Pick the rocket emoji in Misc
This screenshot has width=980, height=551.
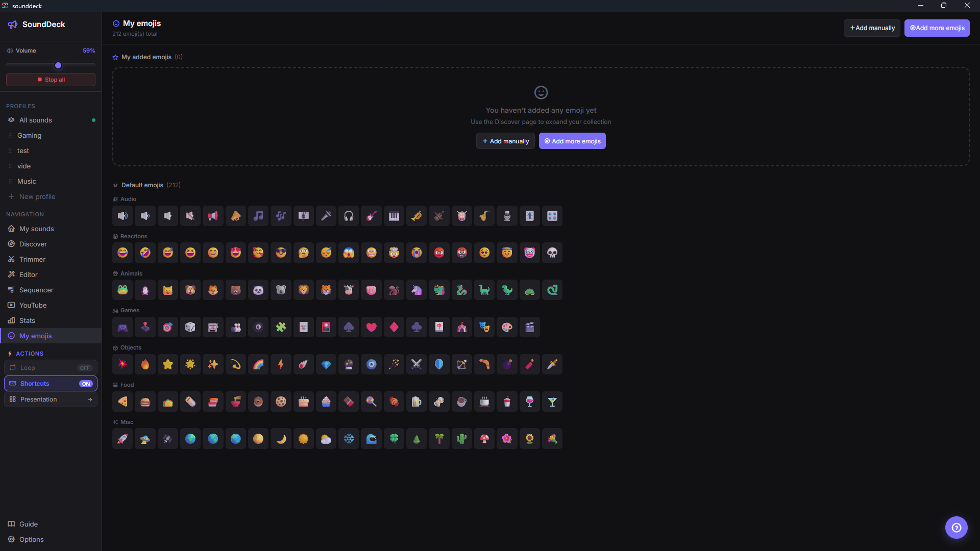122,439
